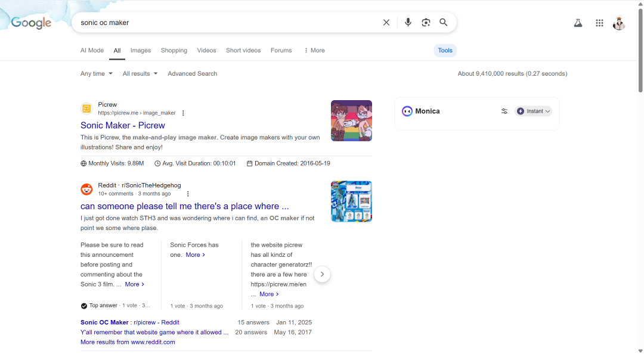The height and width of the screenshot is (354, 644).
Task: Click Reddit site favicon
Action: [x=86, y=190]
